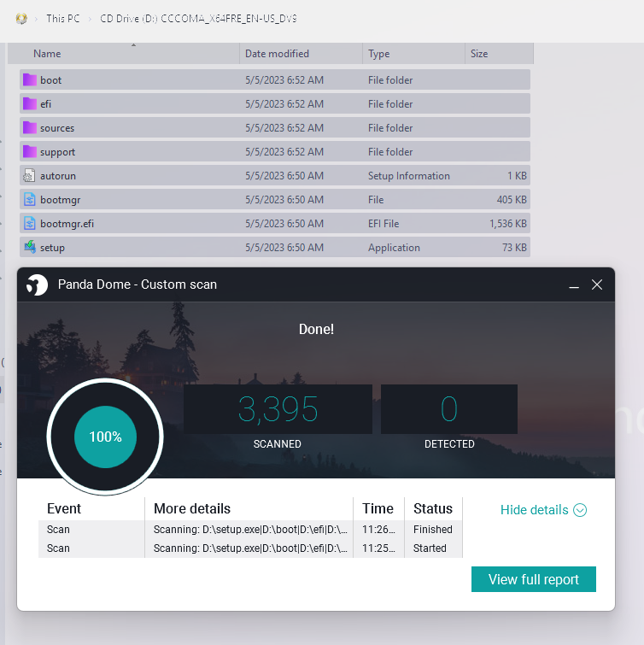Screen dimensions: 644x645
Task: Click the Time column header
Action: tap(378, 509)
